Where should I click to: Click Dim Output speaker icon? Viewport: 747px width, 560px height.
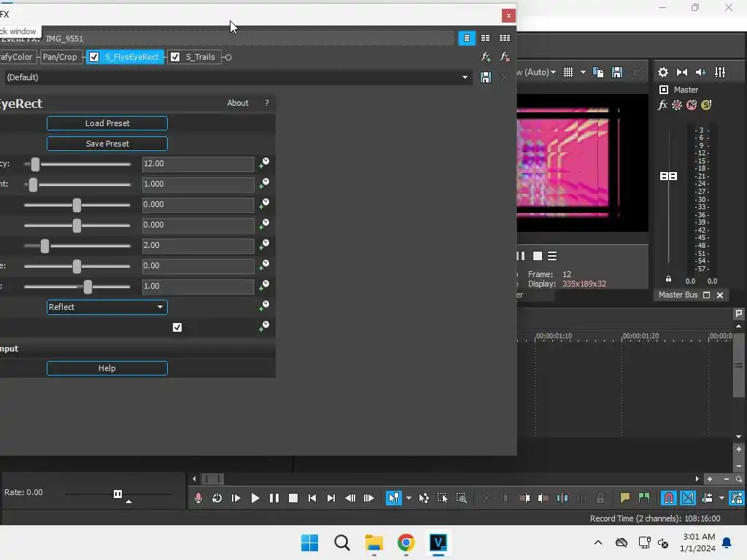point(701,72)
